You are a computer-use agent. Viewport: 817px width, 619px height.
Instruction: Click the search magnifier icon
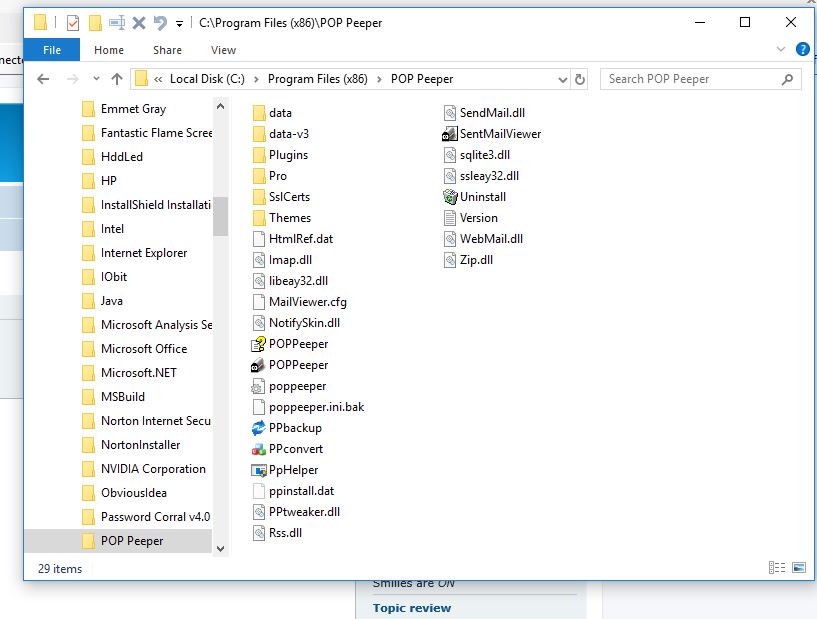coord(787,79)
